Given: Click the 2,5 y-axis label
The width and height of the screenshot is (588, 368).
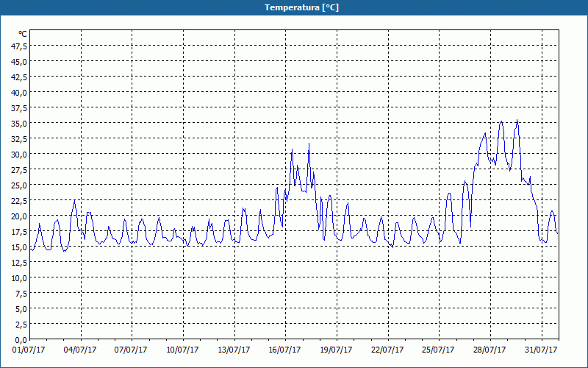Looking at the screenshot, I should [x=21, y=325].
